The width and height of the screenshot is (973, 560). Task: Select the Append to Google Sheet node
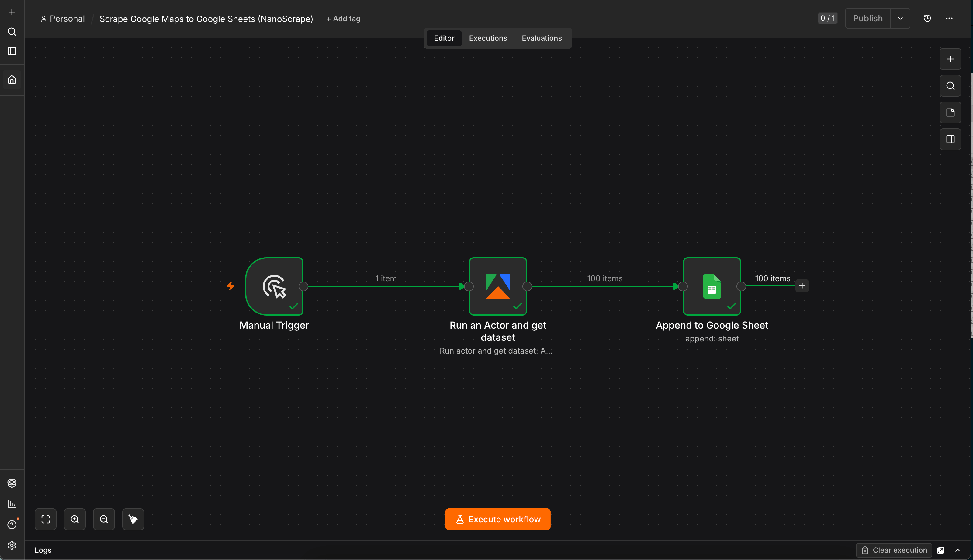point(712,286)
